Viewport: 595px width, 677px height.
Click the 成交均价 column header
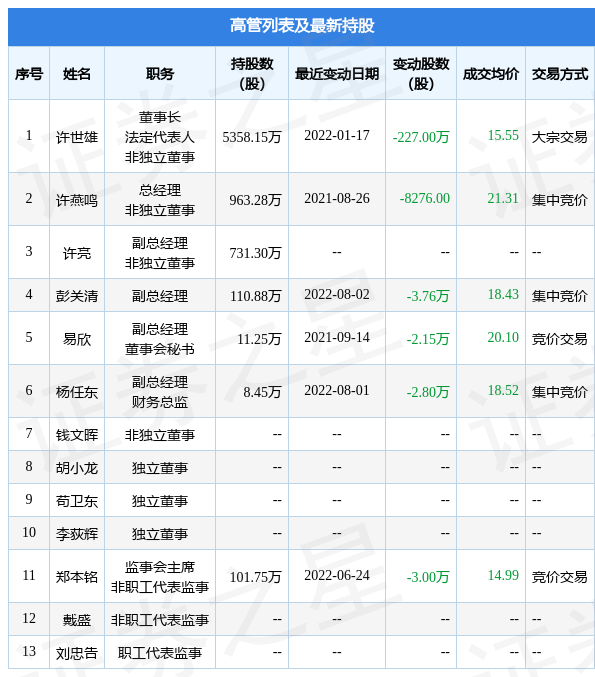tap(491, 74)
